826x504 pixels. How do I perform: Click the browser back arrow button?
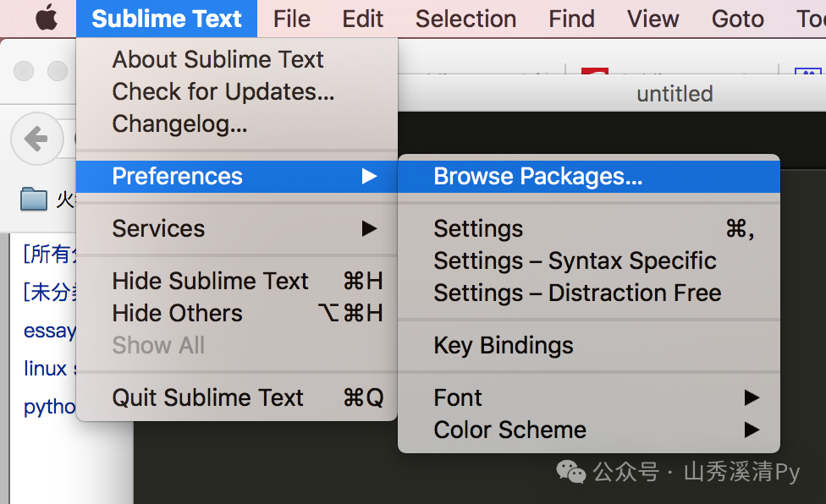coord(37,139)
